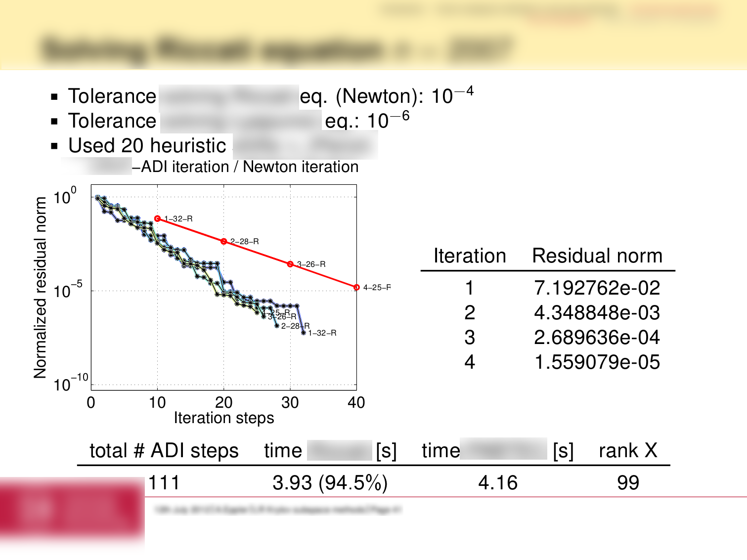The height and width of the screenshot is (560, 747).
Task: Expand the Residual norm column header
Action: 596,256
